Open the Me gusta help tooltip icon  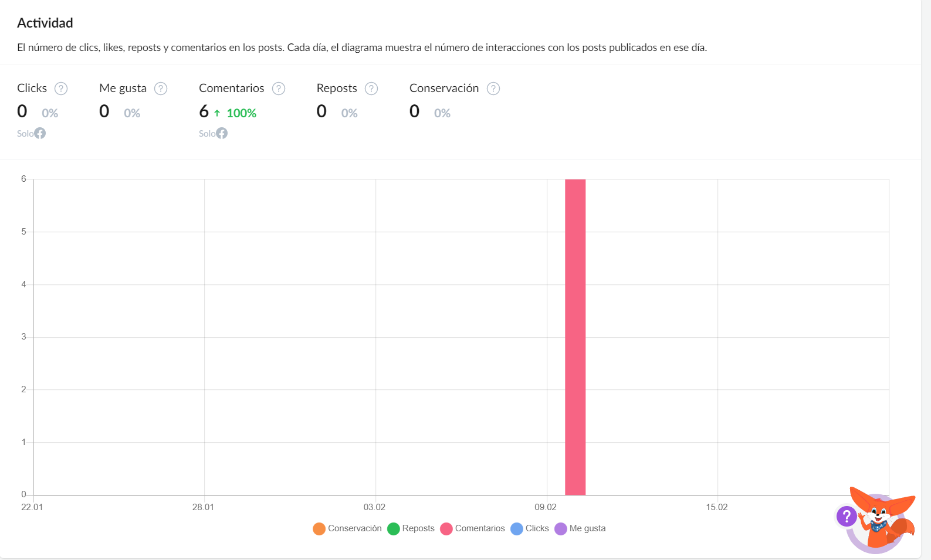(x=161, y=89)
